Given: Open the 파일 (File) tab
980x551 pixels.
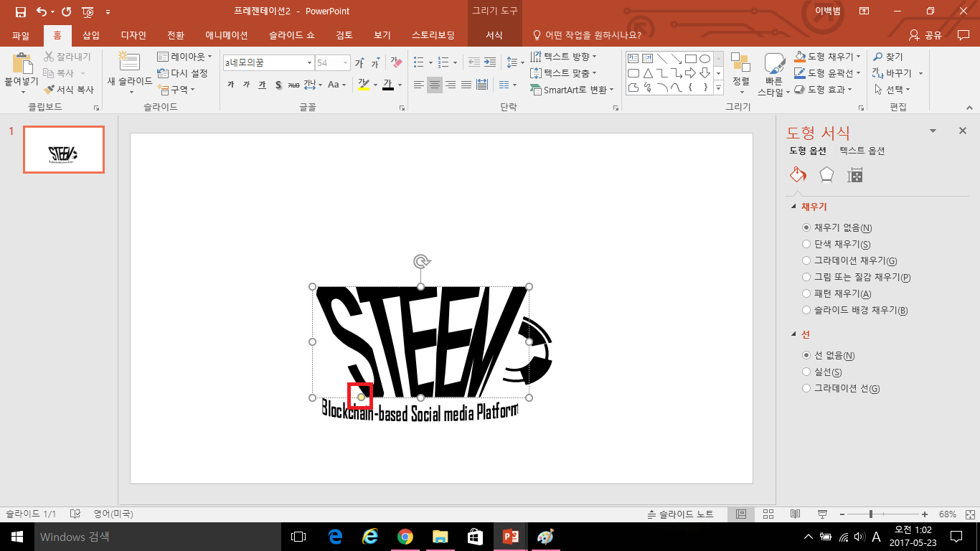Looking at the screenshot, I should point(21,35).
